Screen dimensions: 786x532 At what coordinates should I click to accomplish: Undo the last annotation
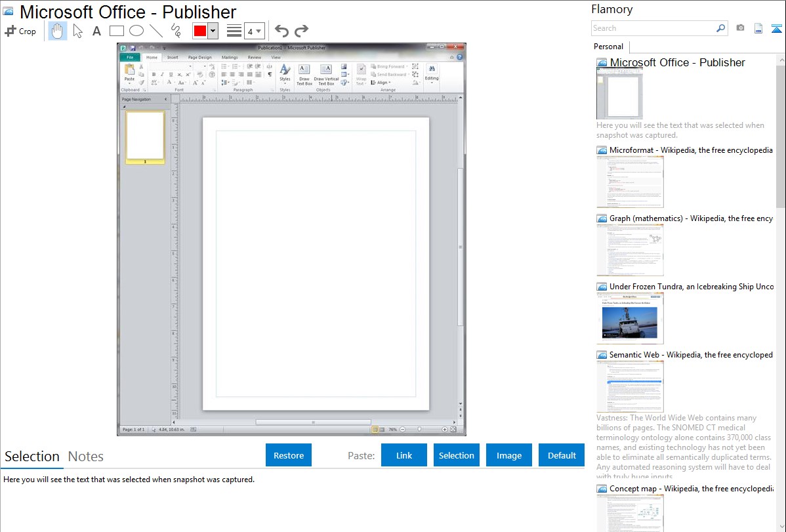tap(281, 31)
